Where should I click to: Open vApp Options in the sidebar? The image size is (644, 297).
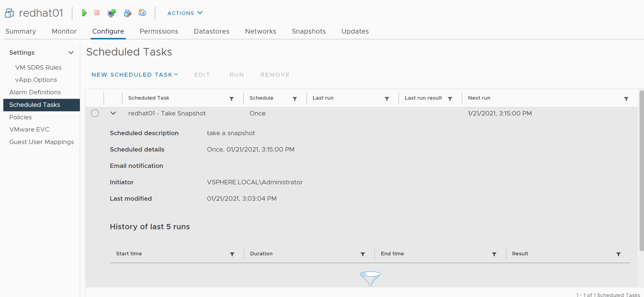(36, 80)
